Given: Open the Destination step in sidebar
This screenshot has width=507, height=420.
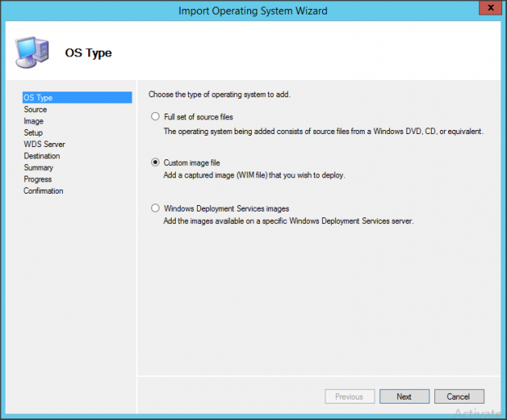Looking at the screenshot, I should [42, 156].
